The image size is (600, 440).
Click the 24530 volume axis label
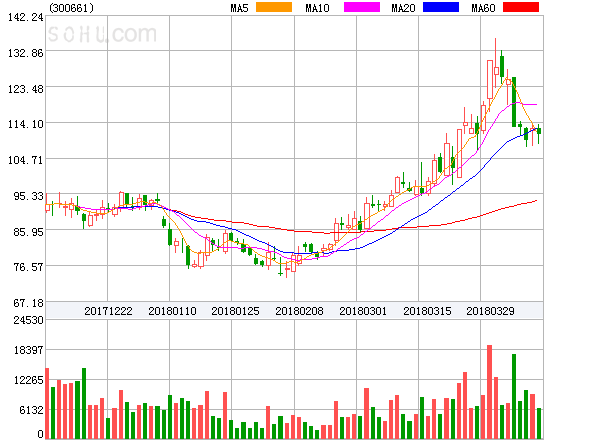(29, 320)
